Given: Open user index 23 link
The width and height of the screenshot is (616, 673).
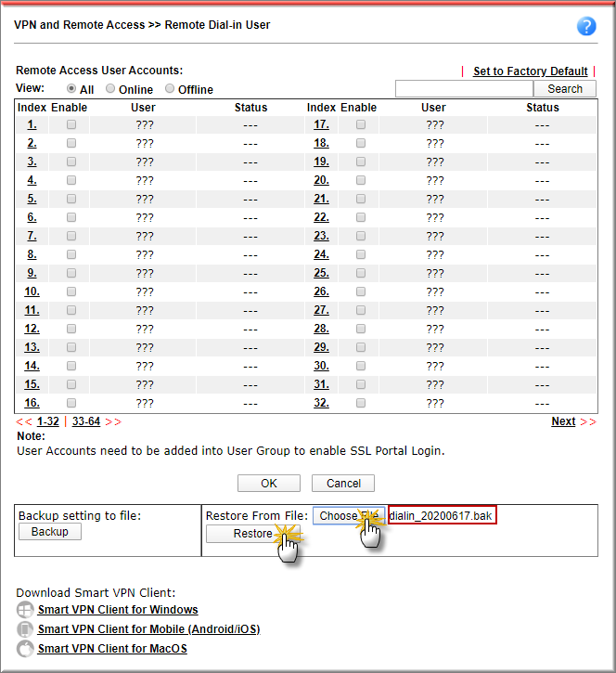Looking at the screenshot, I should click(x=321, y=236).
